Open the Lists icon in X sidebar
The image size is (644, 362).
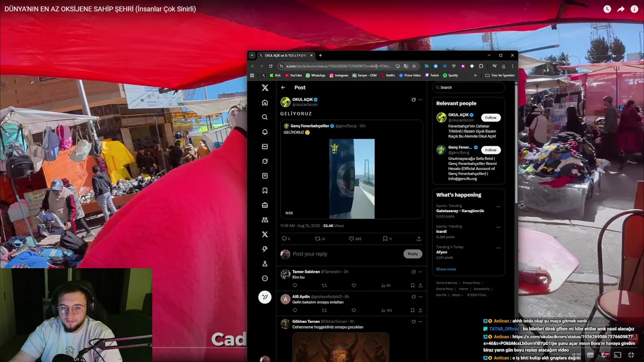265,175
